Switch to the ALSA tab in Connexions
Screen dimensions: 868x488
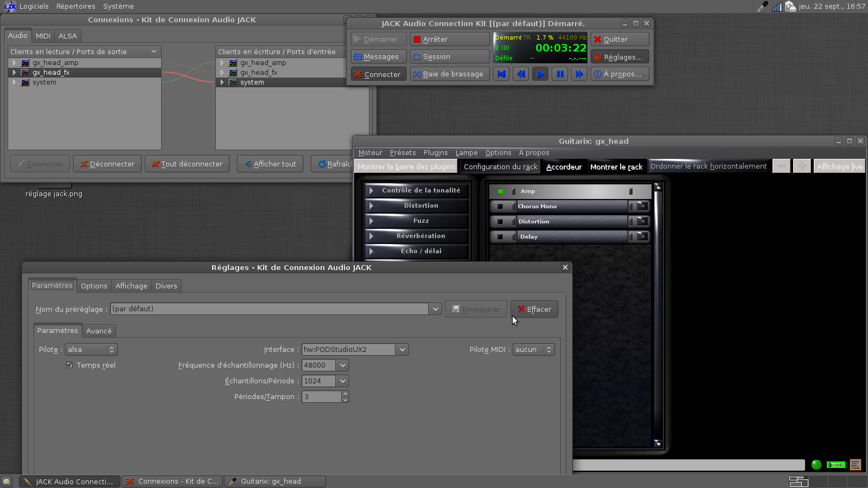pyautogui.click(x=68, y=36)
